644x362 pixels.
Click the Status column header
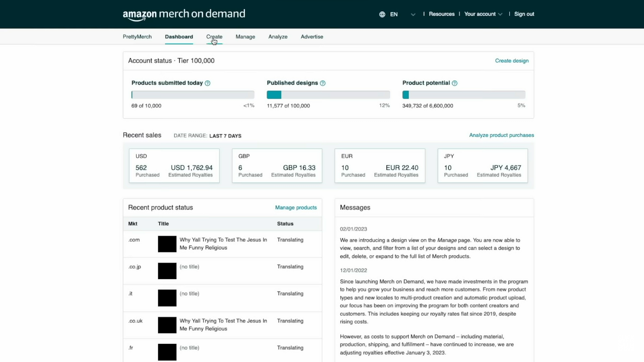point(285,224)
